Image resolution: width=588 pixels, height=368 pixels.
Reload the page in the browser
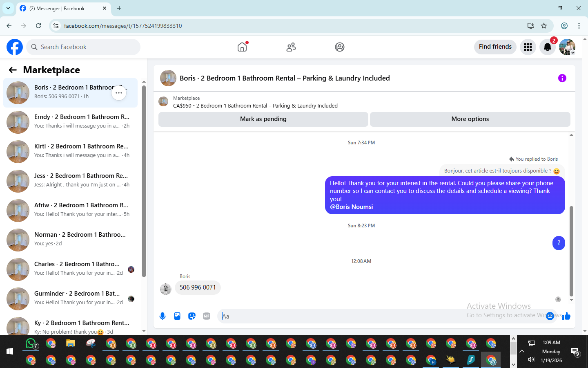pos(38,26)
